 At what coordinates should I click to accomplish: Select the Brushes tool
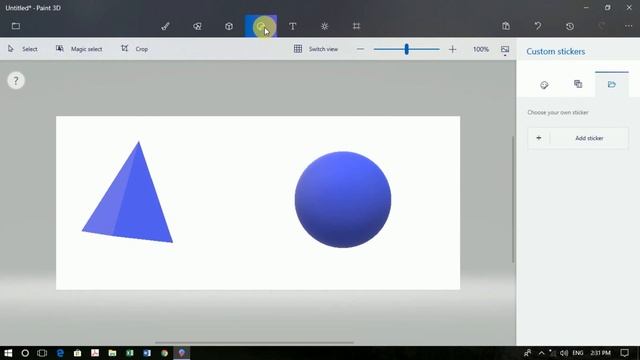[x=165, y=26]
